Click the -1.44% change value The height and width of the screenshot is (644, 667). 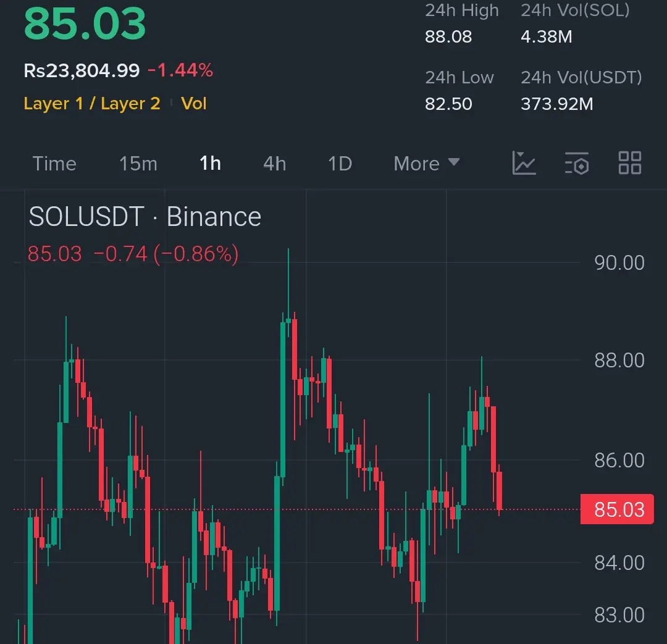(x=180, y=70)
